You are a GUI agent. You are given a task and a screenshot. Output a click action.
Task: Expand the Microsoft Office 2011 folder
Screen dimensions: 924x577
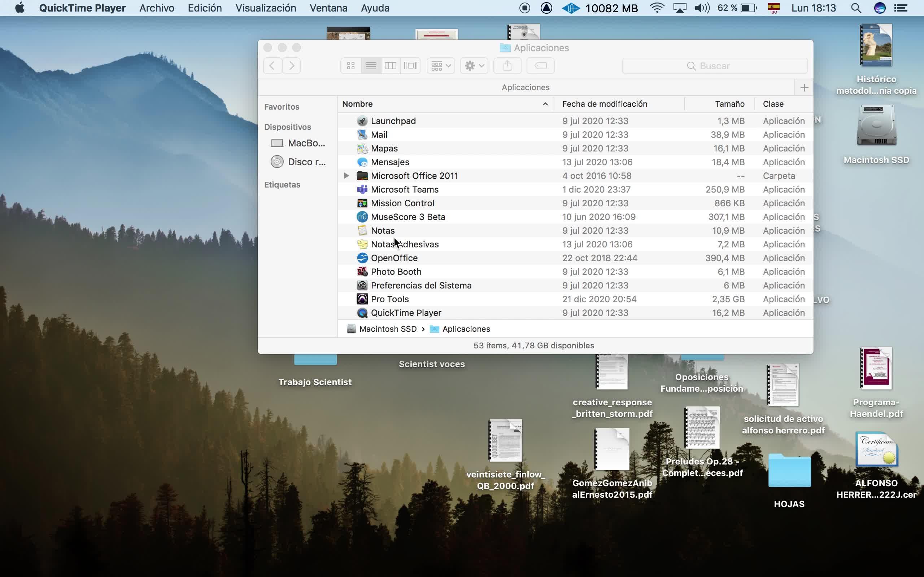[346, 176]
